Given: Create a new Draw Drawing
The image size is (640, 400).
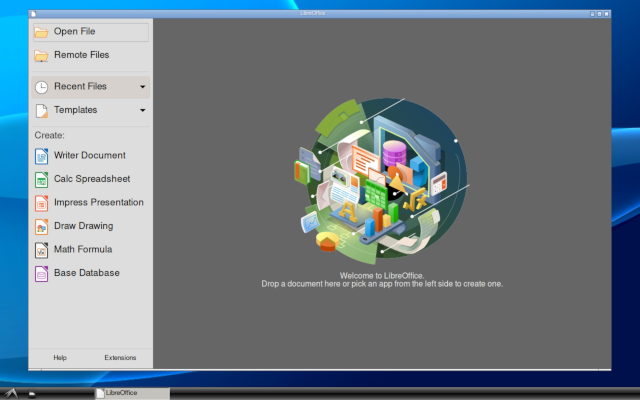Looking at the screenshot, I should (x=91, y=226).
